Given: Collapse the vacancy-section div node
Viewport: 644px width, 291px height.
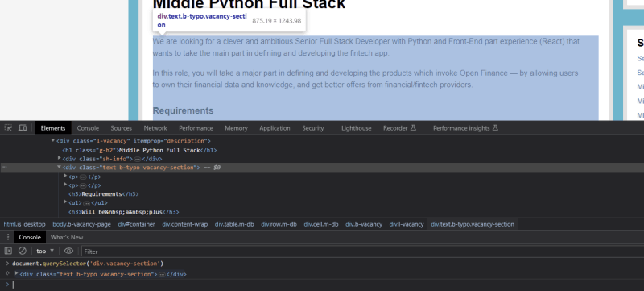Looking at the screenshot, I should (x=59, y=167).
